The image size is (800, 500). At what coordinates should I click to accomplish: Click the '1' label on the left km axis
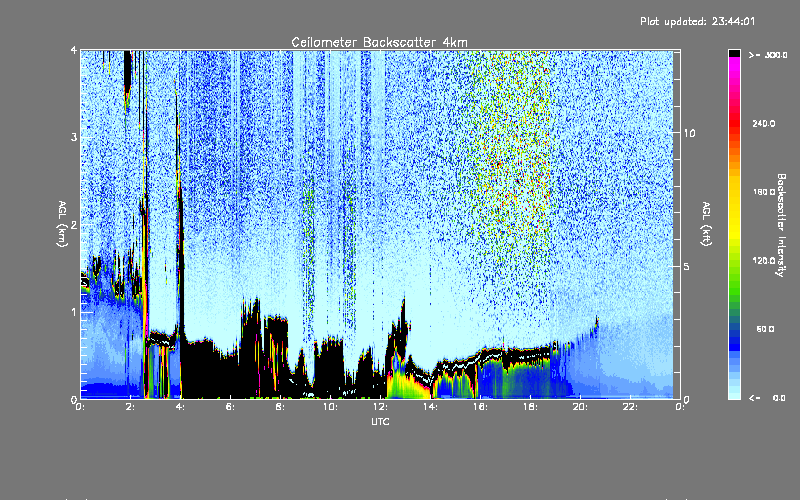click(x=74, y=312)
